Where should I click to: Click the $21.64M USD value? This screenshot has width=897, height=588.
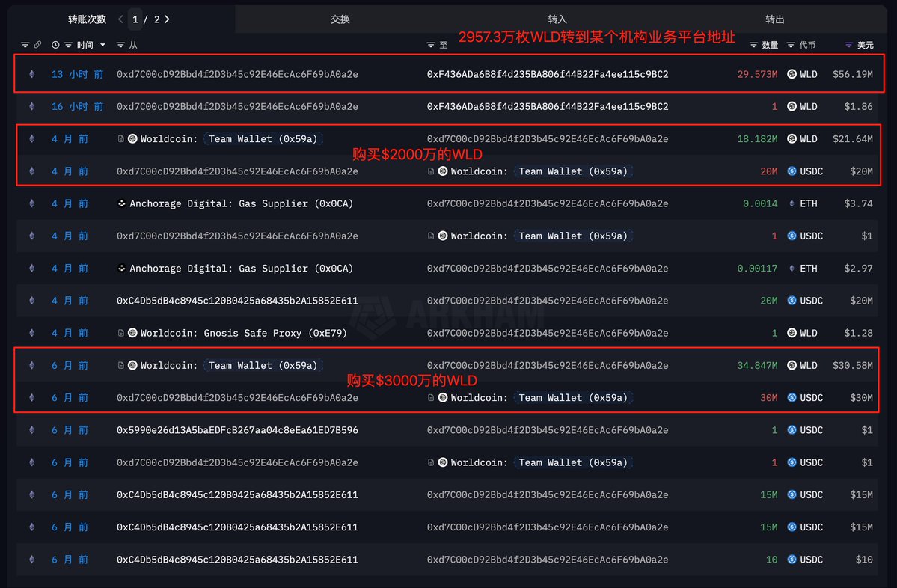853,139
